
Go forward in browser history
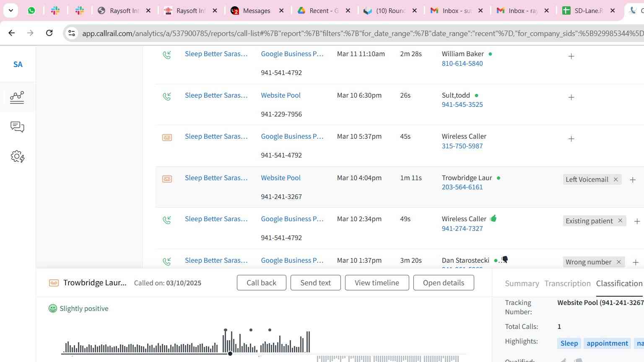[x=30, y=33]
